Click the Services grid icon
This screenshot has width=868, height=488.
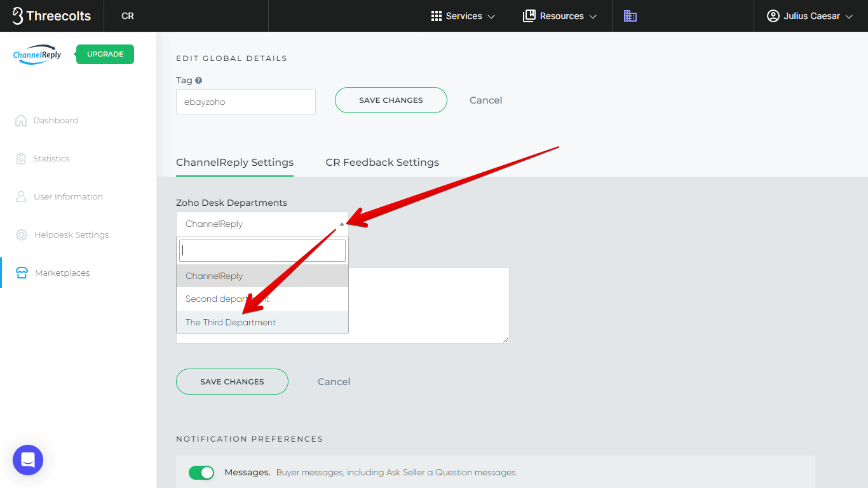tap(437, 16)
